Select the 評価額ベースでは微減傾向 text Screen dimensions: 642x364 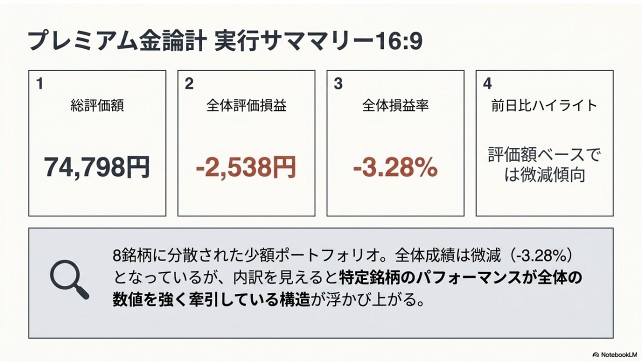[x=544, y=165]
